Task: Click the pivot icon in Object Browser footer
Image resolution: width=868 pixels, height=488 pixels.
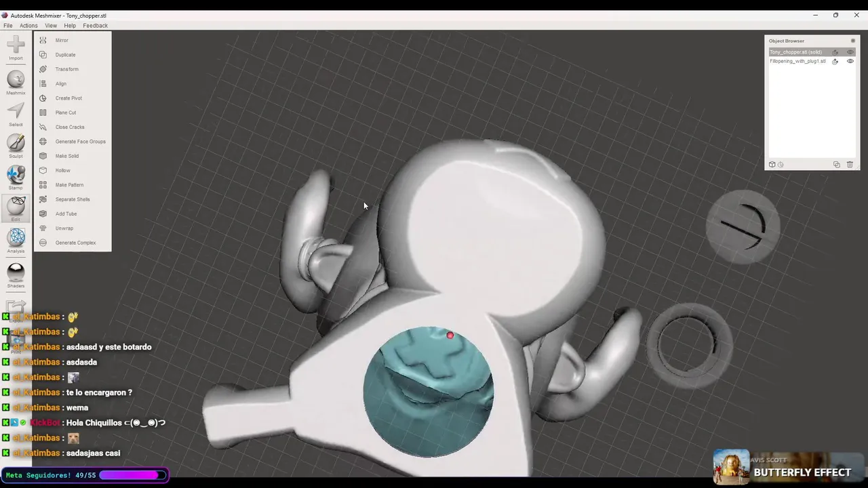Action: coord(781,165)
